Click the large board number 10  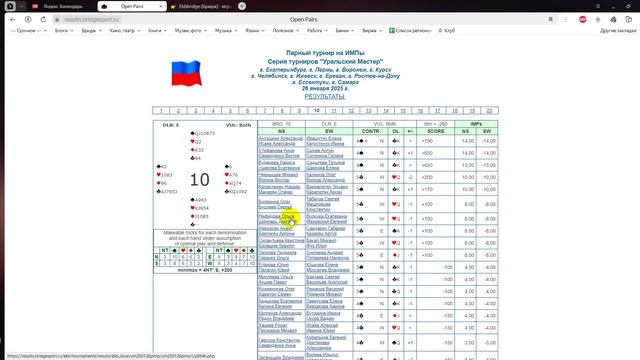tap(200, 180)
